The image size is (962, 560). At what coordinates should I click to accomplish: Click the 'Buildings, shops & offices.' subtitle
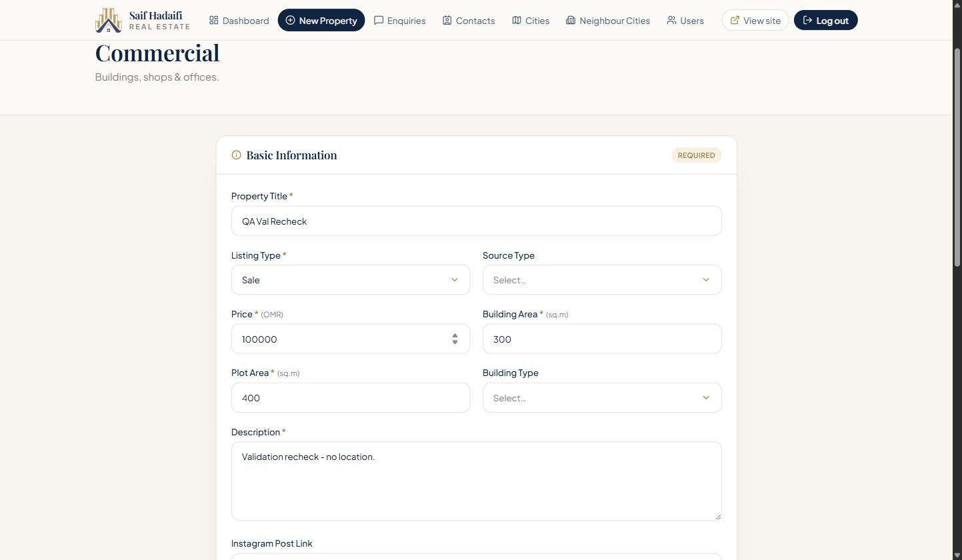157,77
